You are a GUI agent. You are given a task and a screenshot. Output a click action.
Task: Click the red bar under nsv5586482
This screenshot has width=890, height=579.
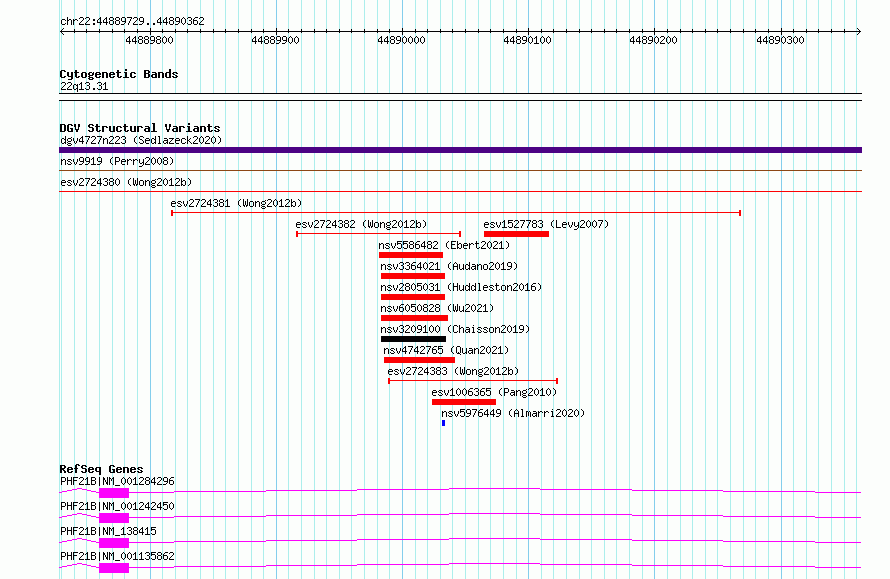tap(411, 255)
